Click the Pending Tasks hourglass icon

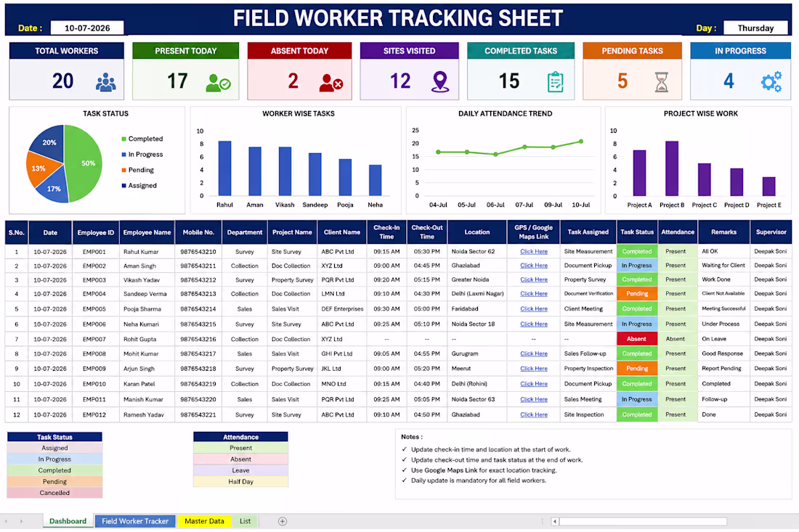coord(662,82)
